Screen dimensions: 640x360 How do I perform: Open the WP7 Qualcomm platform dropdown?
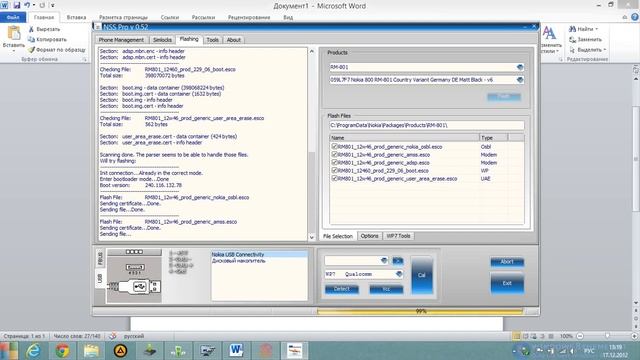click(399, 274)
